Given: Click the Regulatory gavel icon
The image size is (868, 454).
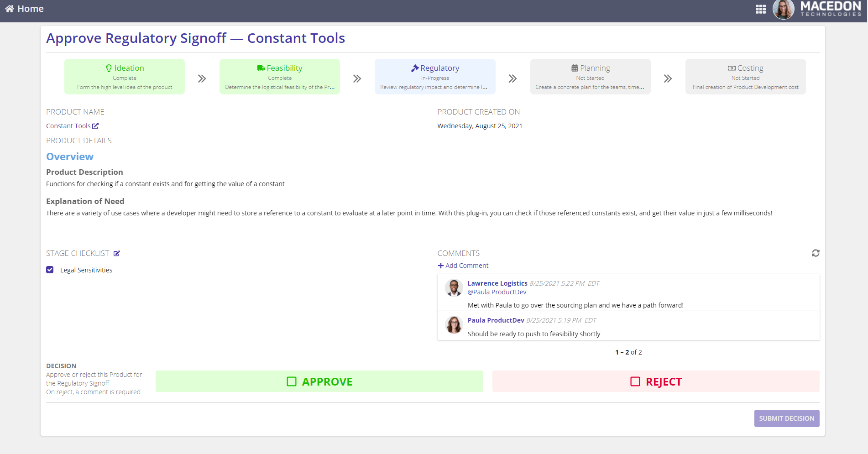Looking at the screenshot, I should [415, 68].
